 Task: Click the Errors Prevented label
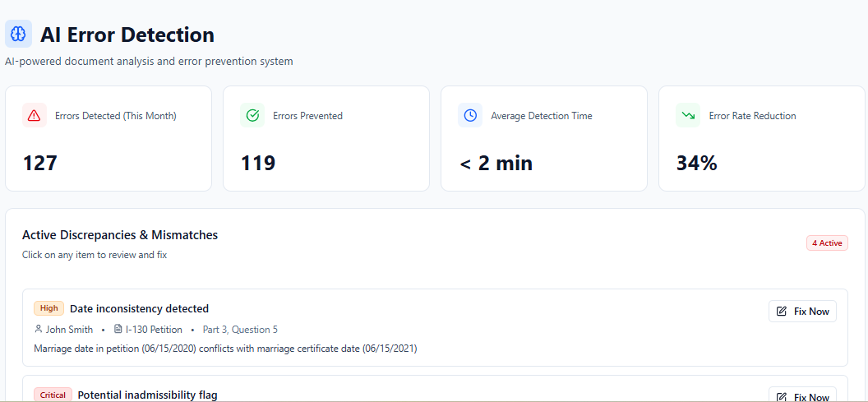click(307, 116)
